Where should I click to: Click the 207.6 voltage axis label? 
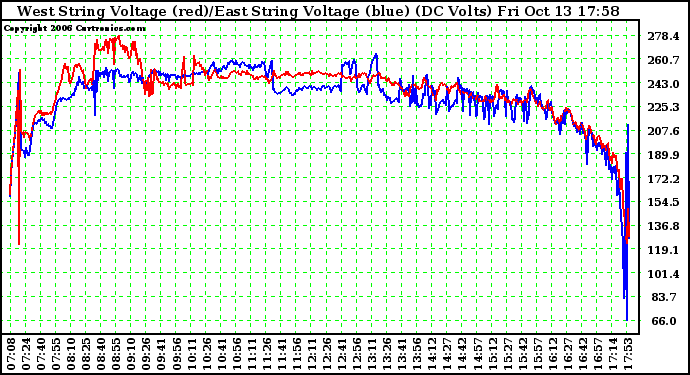[663, 131]
